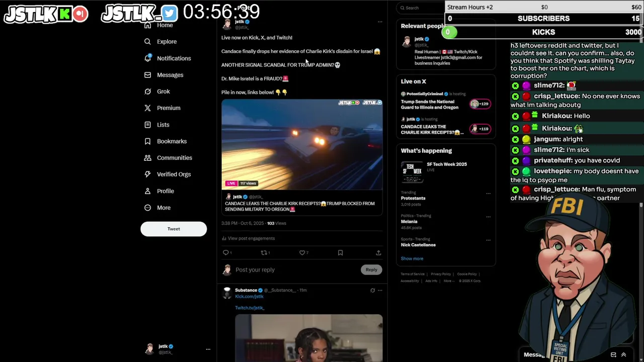Click jstlk under Relevant people
Screen dimensions: 644x362
click(419, 39)
